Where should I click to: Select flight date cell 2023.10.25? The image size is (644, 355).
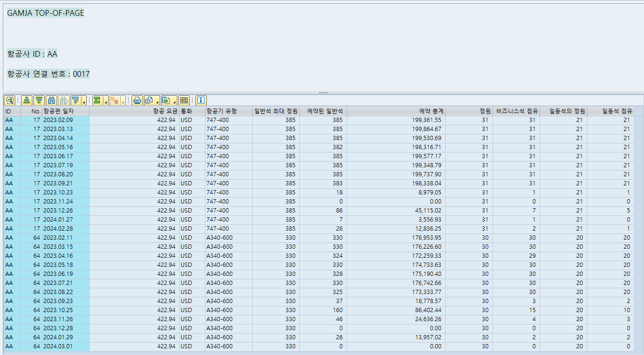[x=66, y=310]
